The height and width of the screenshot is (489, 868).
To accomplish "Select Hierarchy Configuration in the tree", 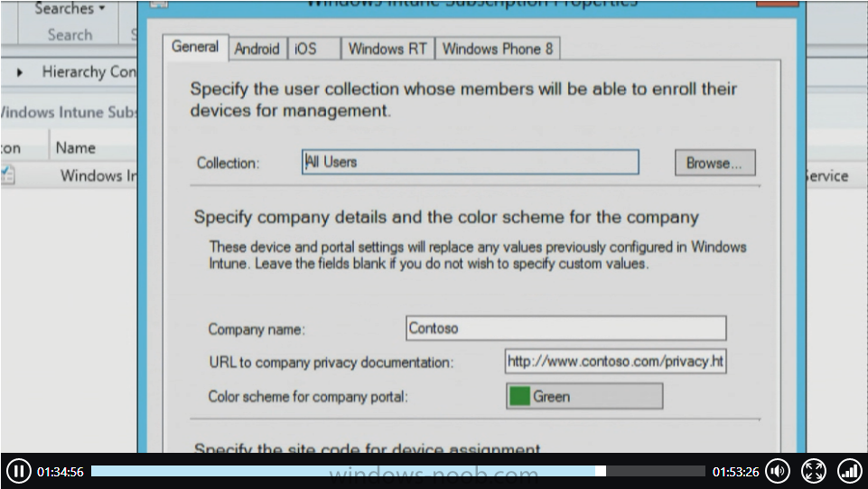I will pyautogui.click(x=89, y=72).
